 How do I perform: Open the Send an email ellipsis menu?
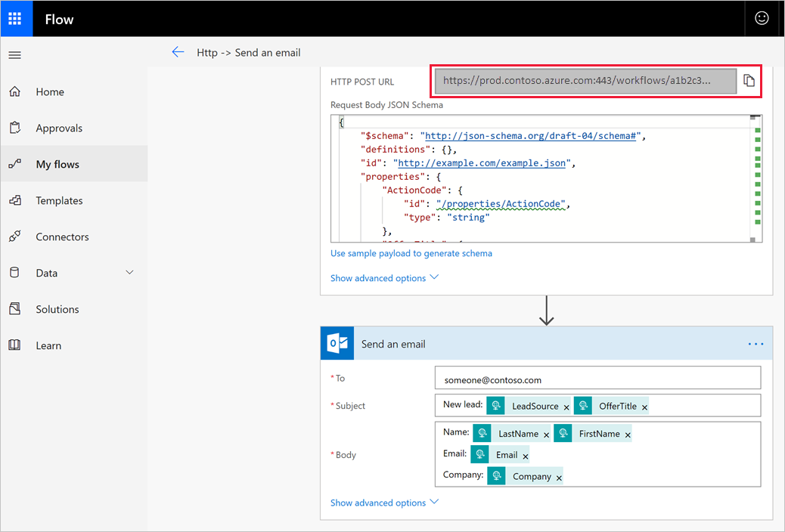(x=756, y=344)
